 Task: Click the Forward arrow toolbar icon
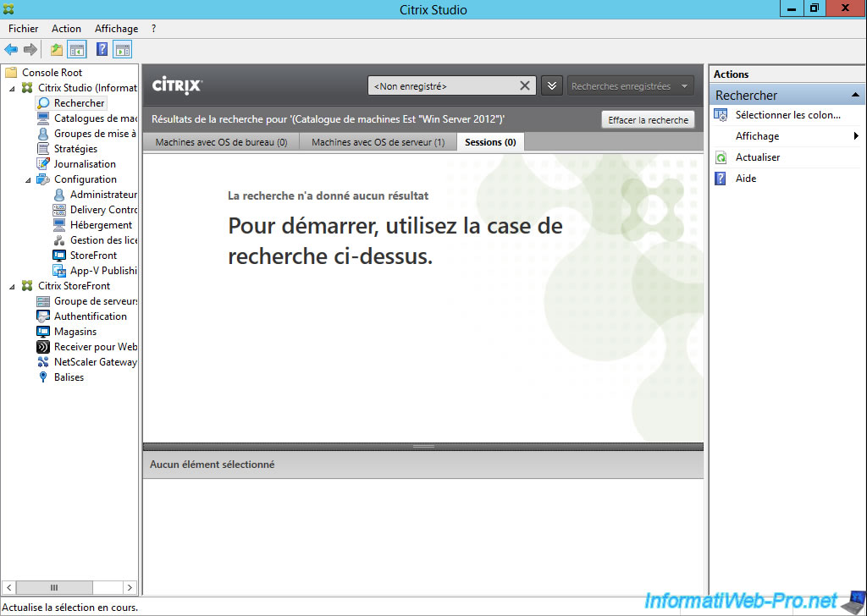point(30,50)
